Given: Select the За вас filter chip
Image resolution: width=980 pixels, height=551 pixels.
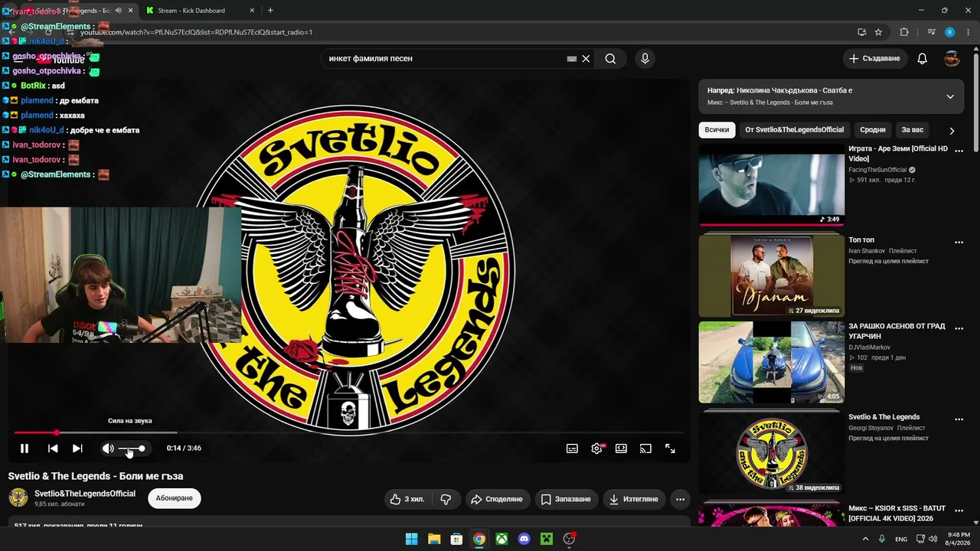Looking at the screenshot, I should [x=913, y=130].
